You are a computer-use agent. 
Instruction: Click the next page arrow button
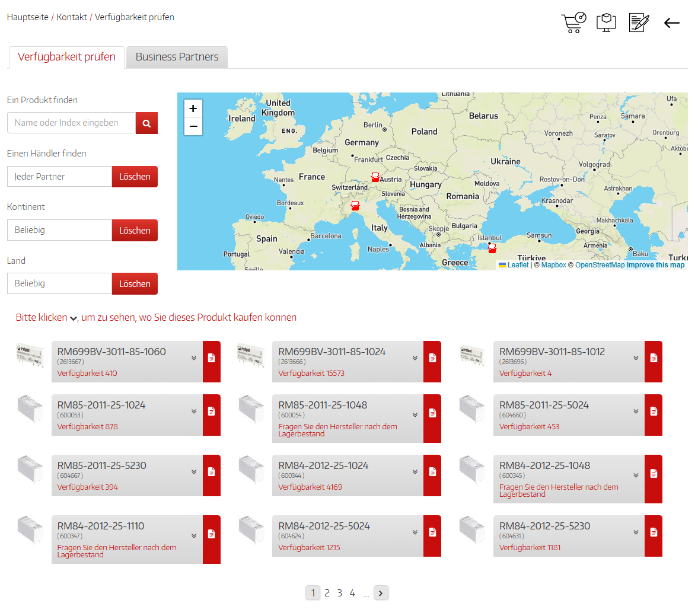click(381, 593)
